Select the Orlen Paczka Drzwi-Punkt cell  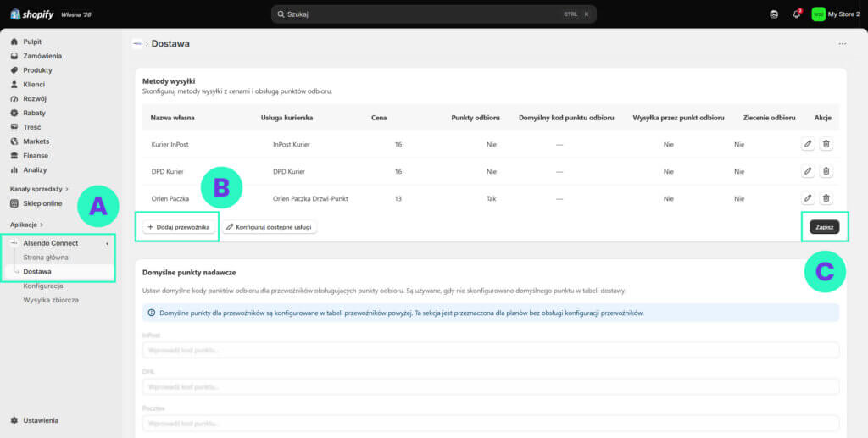310,198
